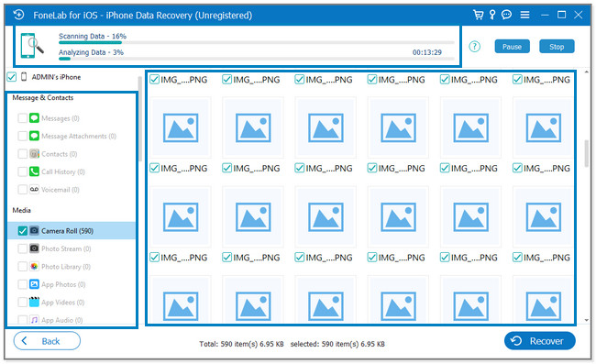
Task: Select Camera Roll (590) in sidebar
Action: click(x=72, y=231)
